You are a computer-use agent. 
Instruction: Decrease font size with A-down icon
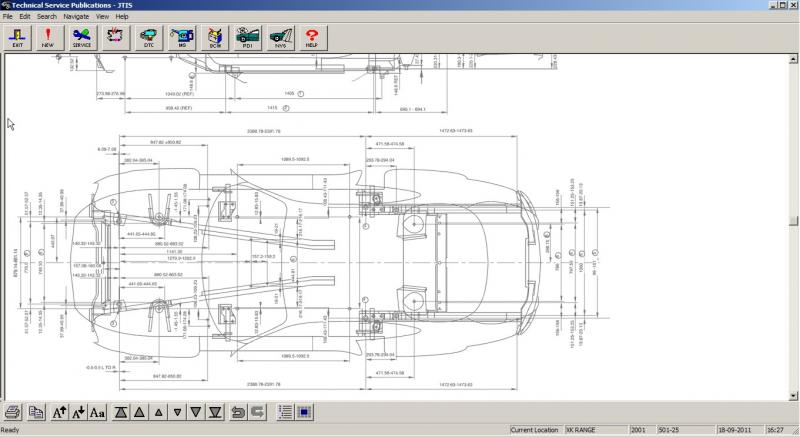(79, 412)
